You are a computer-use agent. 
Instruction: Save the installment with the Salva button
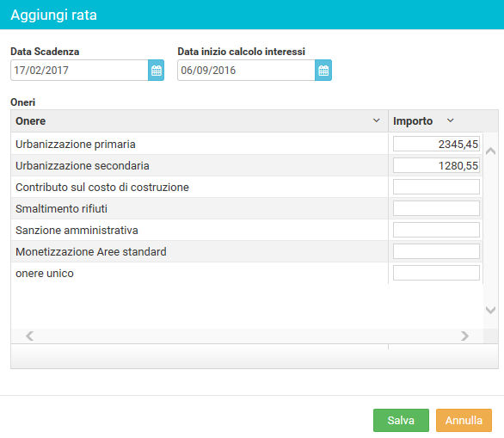click(x=401, y=420)
